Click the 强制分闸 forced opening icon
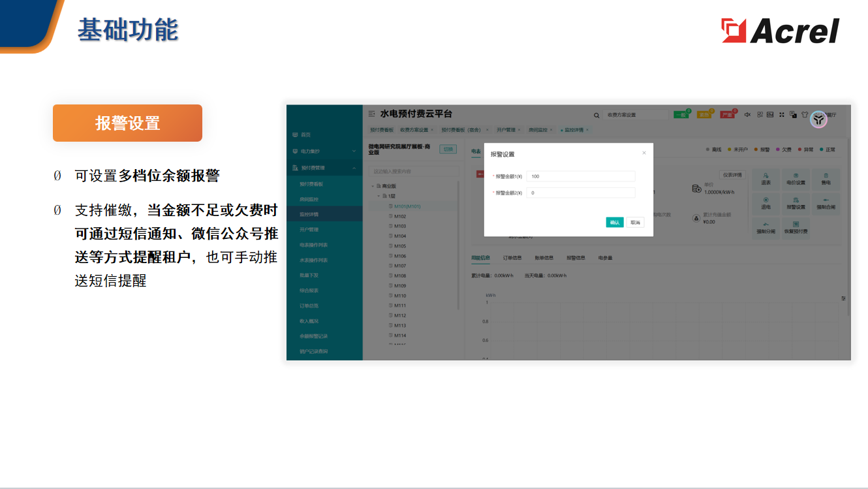This screenshot has height=489, width=868. coord(766,226)
